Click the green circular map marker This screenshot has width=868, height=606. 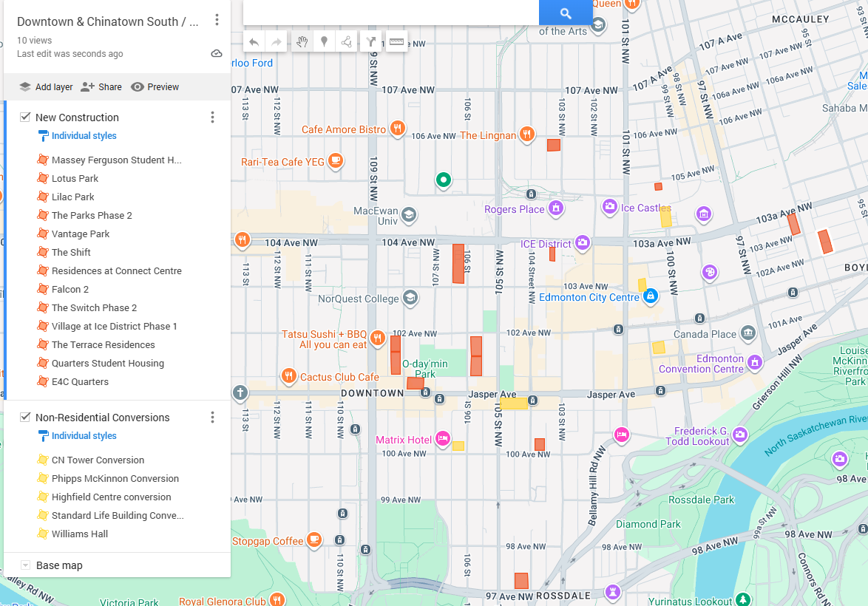[x=444, y=180]
